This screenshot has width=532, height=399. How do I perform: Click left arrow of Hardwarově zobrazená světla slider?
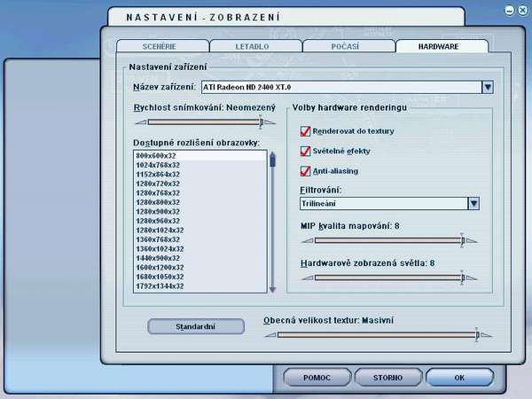306,278
